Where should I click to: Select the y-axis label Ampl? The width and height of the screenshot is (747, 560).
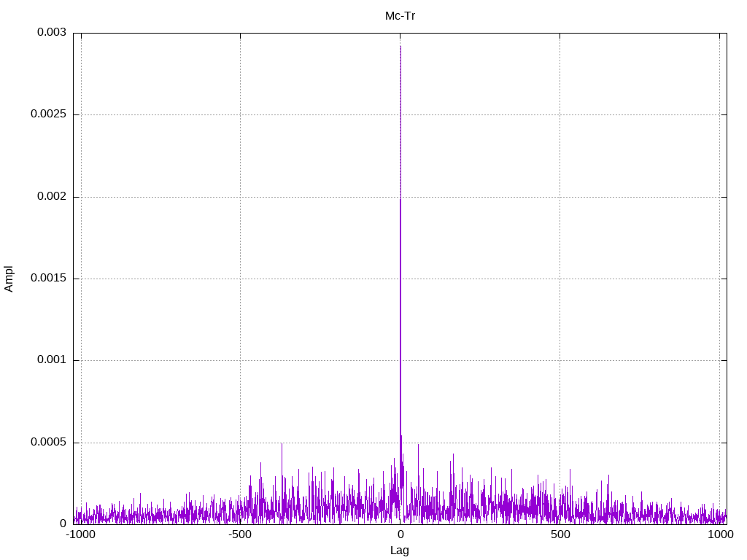tap(9, 279)
